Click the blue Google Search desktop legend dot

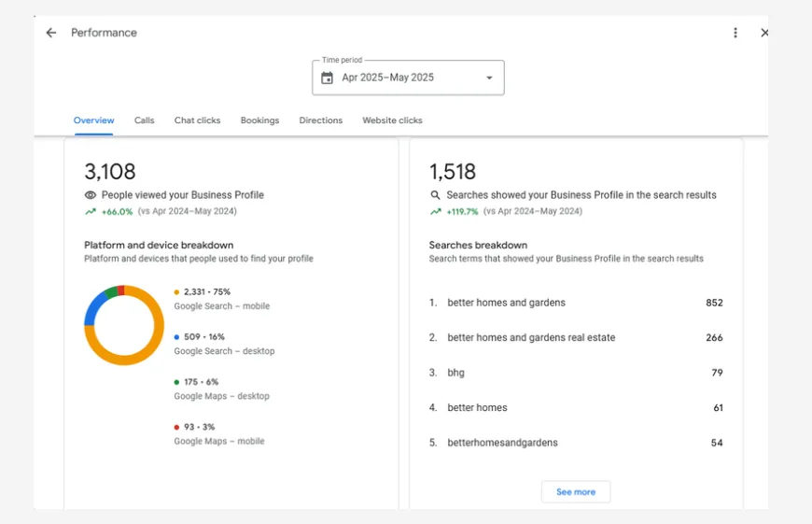(176, 337)
